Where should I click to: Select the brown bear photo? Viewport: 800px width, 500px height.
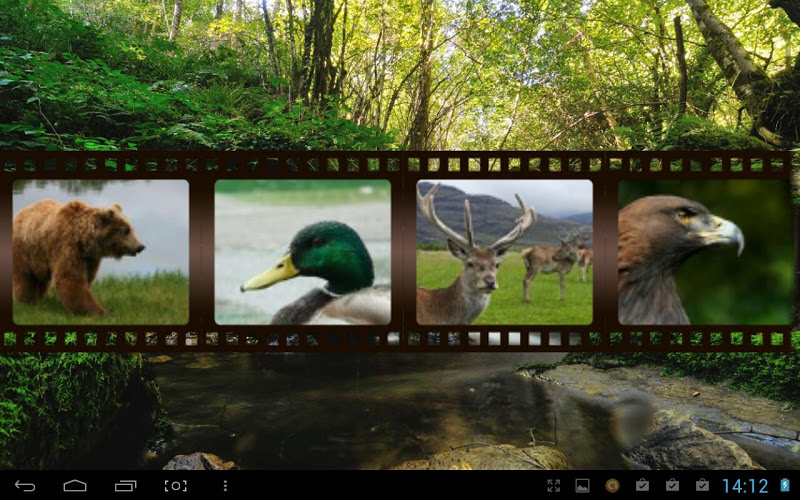(101, 252)
